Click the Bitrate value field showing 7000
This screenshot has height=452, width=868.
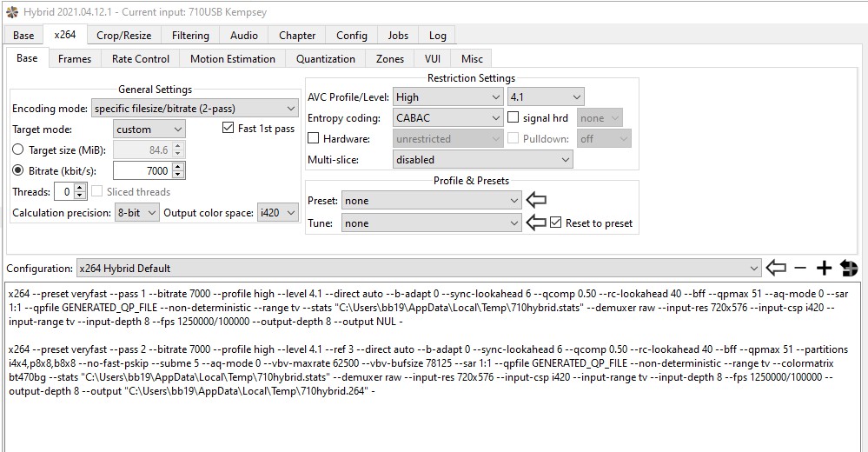[x=142, y=170]
